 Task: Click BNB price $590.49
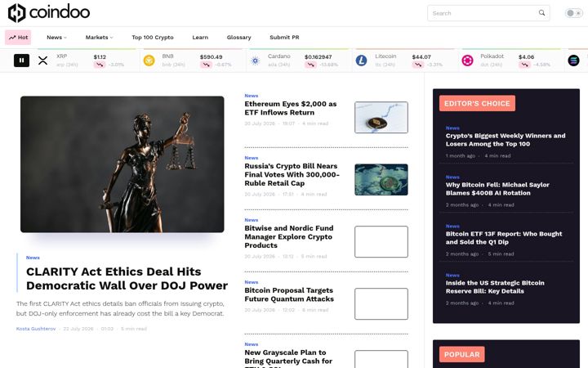click(x=212, y=57)
